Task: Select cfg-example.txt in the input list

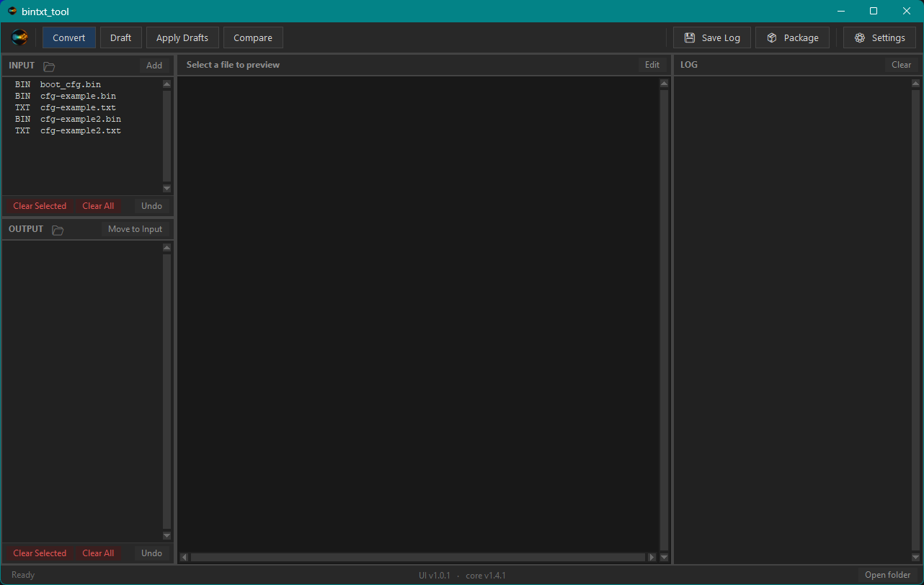Action: point(82,107)
